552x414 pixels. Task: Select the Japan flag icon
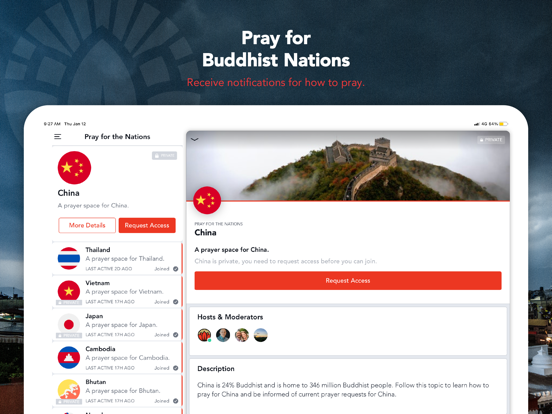(69, 324)
